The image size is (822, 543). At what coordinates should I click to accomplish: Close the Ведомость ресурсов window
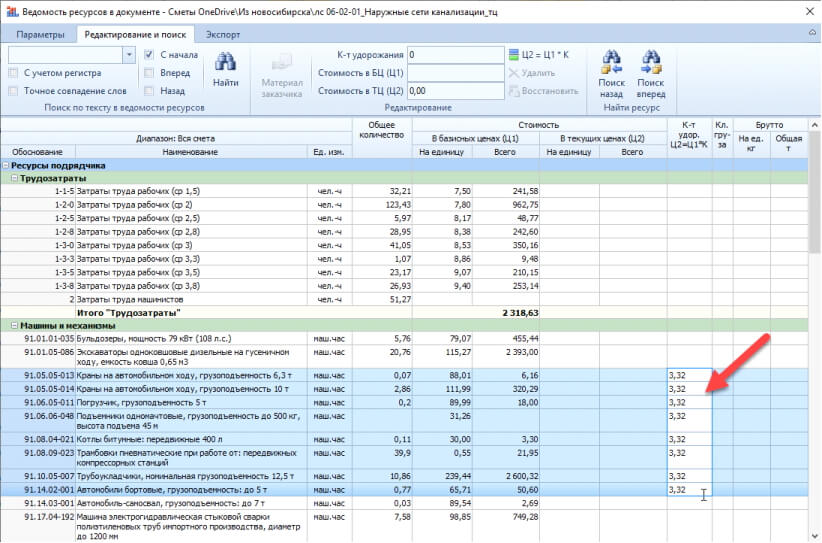click(809, 11)
